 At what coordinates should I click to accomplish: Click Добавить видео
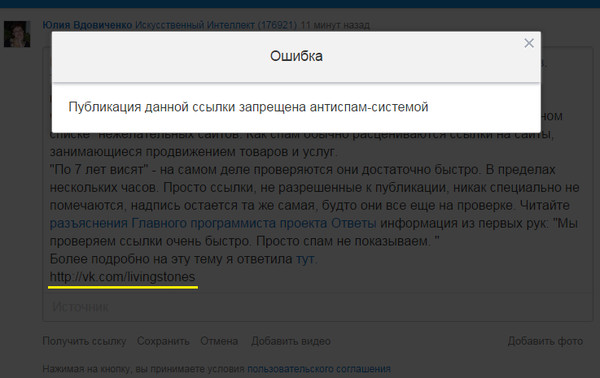tap(291, 341)
